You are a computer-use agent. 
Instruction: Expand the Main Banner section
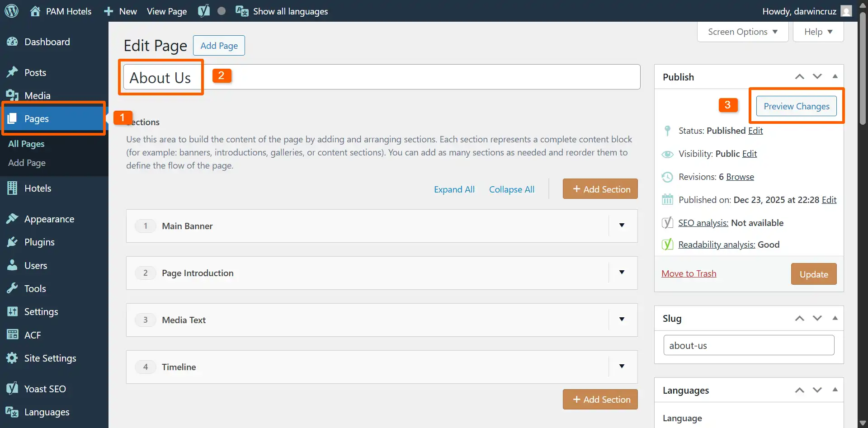pyautogui.click(x=622, y=226)
